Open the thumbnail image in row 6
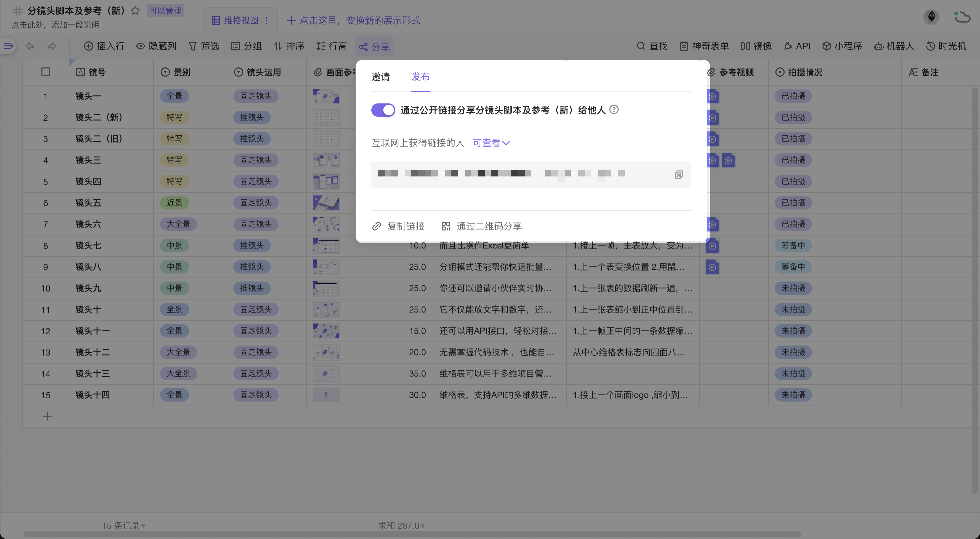 [x=325, y=202]
